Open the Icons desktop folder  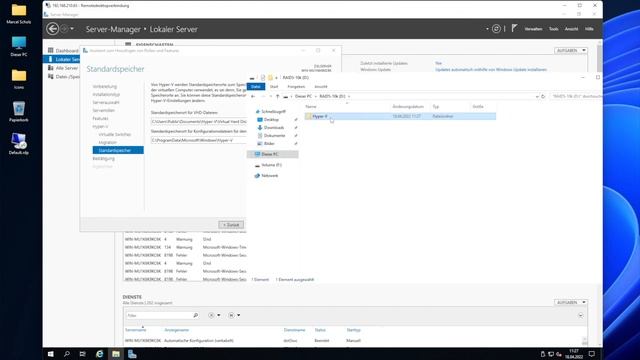pyautogui.click(x=19, y=79)
